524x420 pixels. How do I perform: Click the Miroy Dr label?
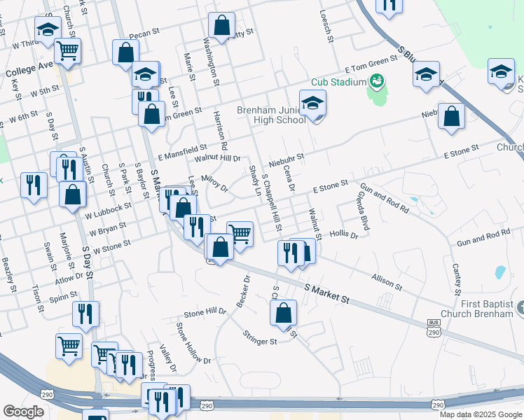tap(214, 183)
